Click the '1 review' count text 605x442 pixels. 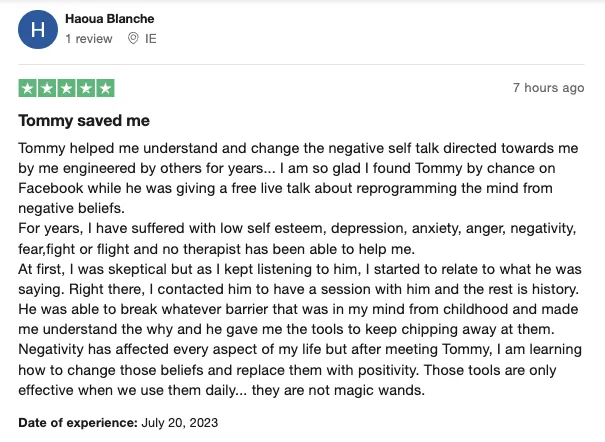tap(88, 39)
